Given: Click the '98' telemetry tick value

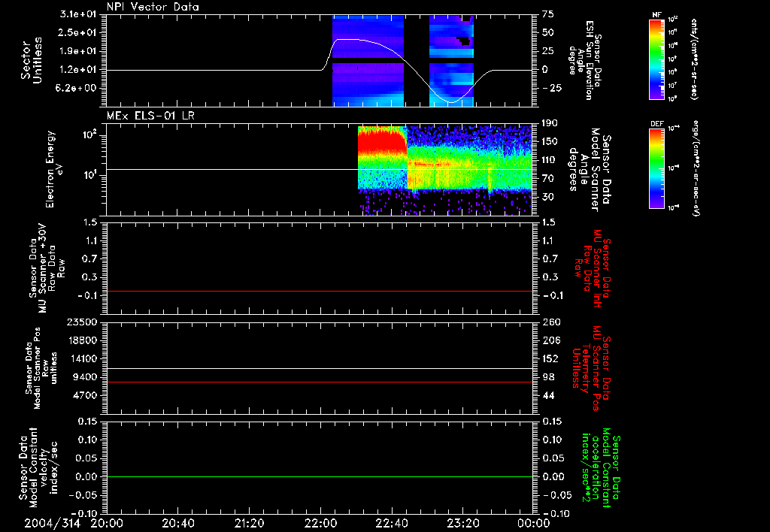Looking at the screenshot, I should click(x=548, y=377).
